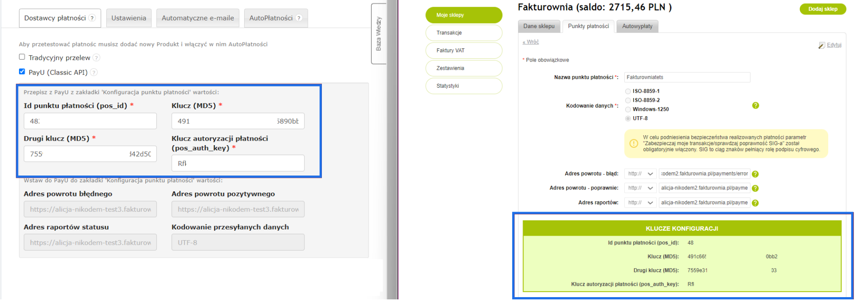
Task: Click Nazwa punktu płatności input field
Action: click(687, 77)
